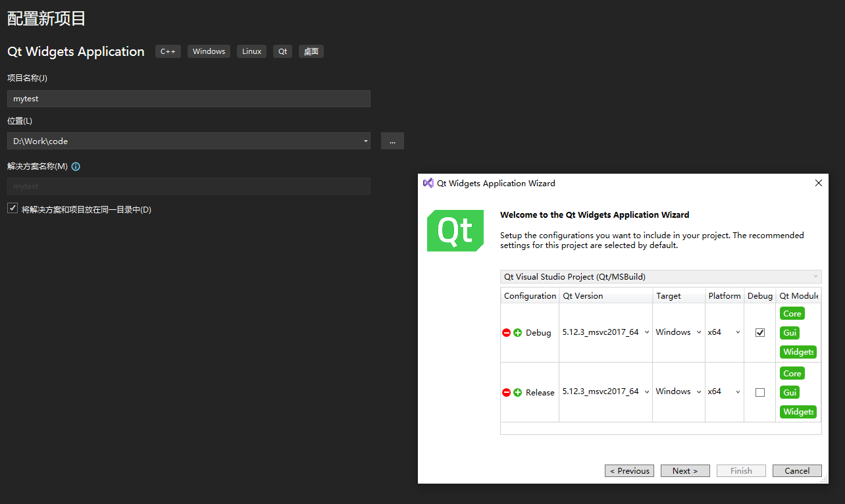Viewport: 845px width, 504px height.
Task: Click the 项目名称 field containing mytest
Action: pos(189,99)
